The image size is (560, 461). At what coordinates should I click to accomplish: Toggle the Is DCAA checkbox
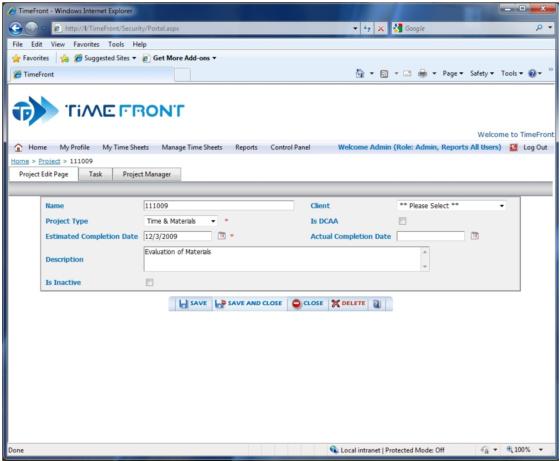click(x=402, y=221)
